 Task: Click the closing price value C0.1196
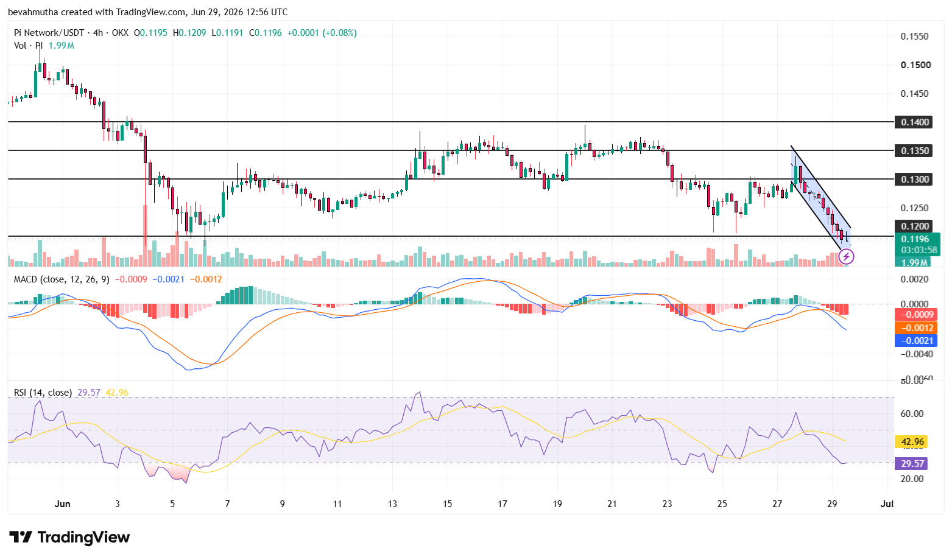coord(266,33)
